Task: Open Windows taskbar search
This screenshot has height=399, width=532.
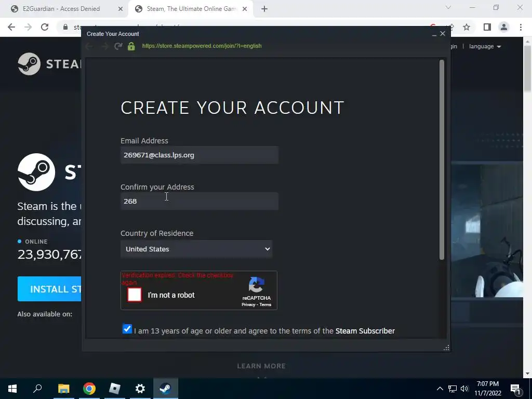Action: (37, 389)
